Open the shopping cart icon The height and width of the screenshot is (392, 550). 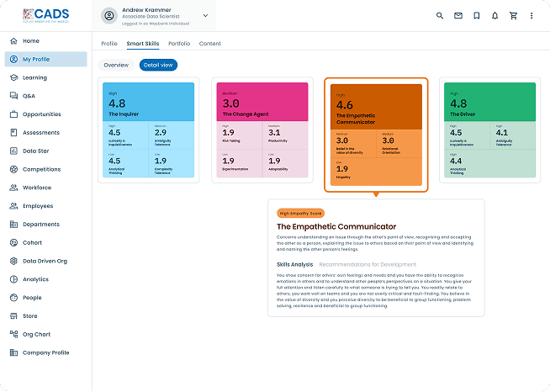click(513, 15)
